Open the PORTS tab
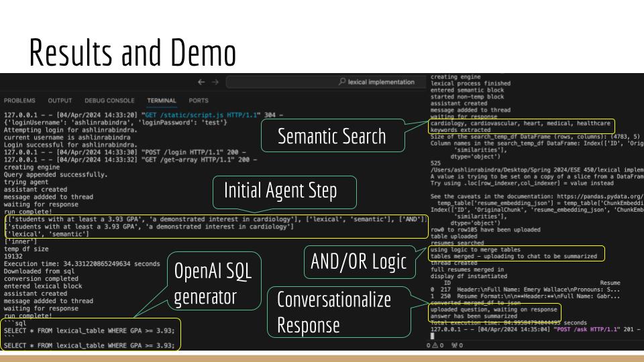Viewport: 644px width, 362px height. point(199,101)
